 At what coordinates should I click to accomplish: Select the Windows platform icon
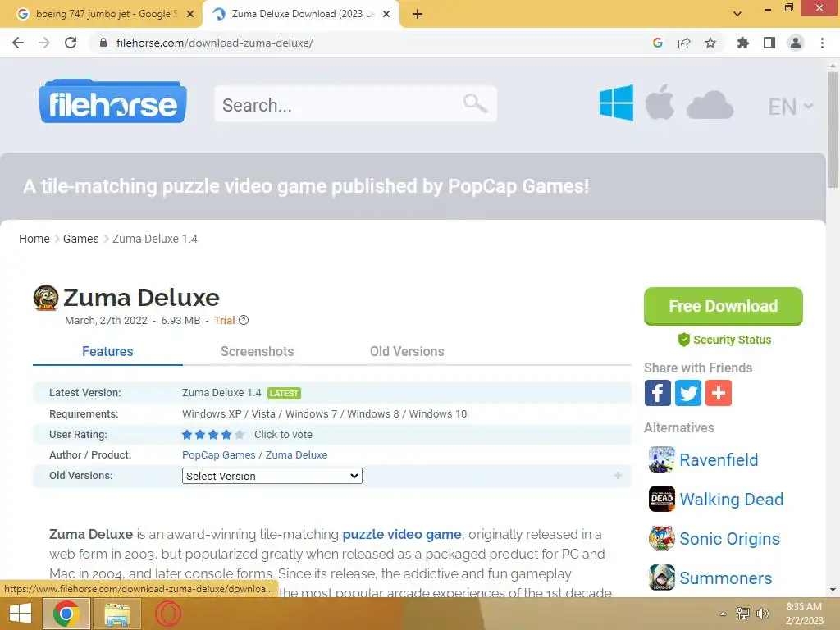616,103
